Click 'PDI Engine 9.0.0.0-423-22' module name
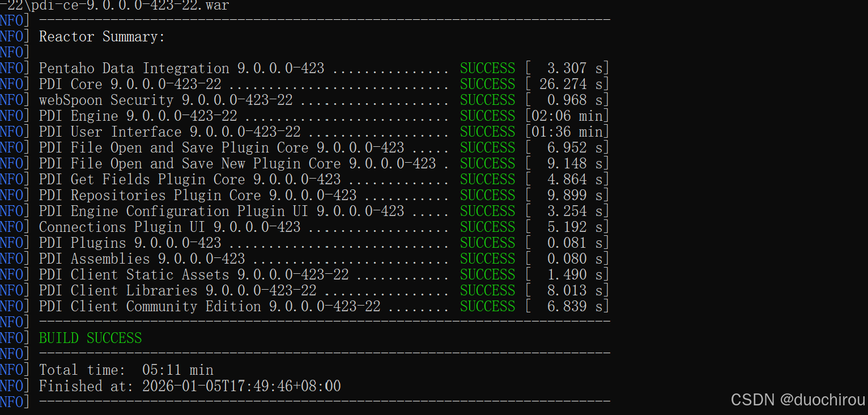The image size is (868, 415). click(x=138, y=116)
